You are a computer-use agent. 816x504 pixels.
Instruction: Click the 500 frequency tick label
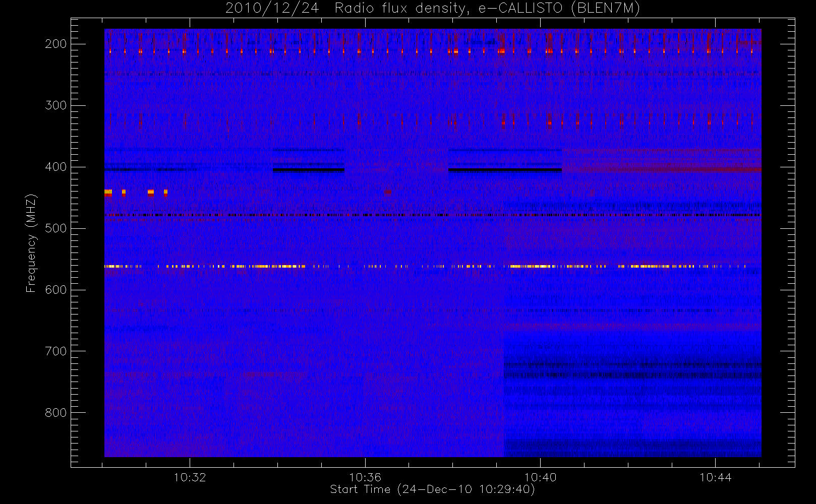56,228
